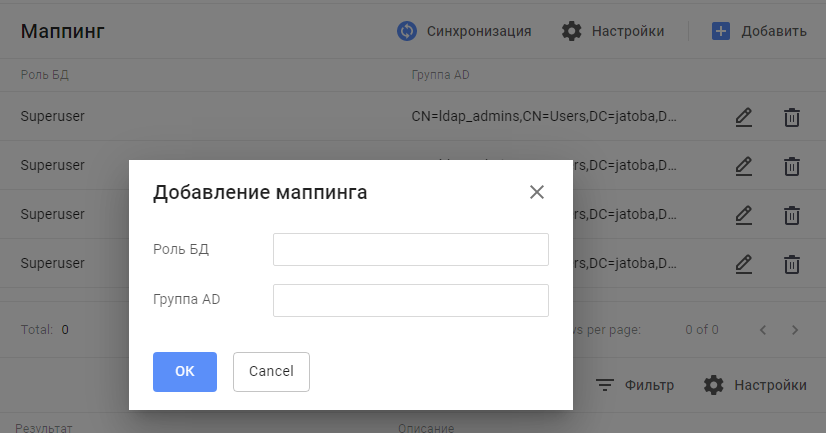826x433 pixels.
Task: Edit the first Superuser mapping row
Action: click(x=743, y=117)
